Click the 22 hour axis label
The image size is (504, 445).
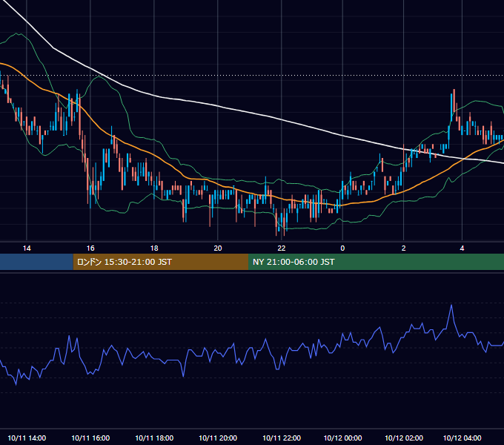coord(281,248)
